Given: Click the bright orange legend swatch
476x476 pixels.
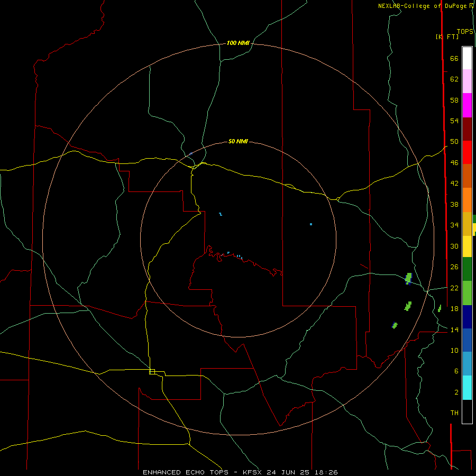Looking at the screenshot, I should (467, 200).
